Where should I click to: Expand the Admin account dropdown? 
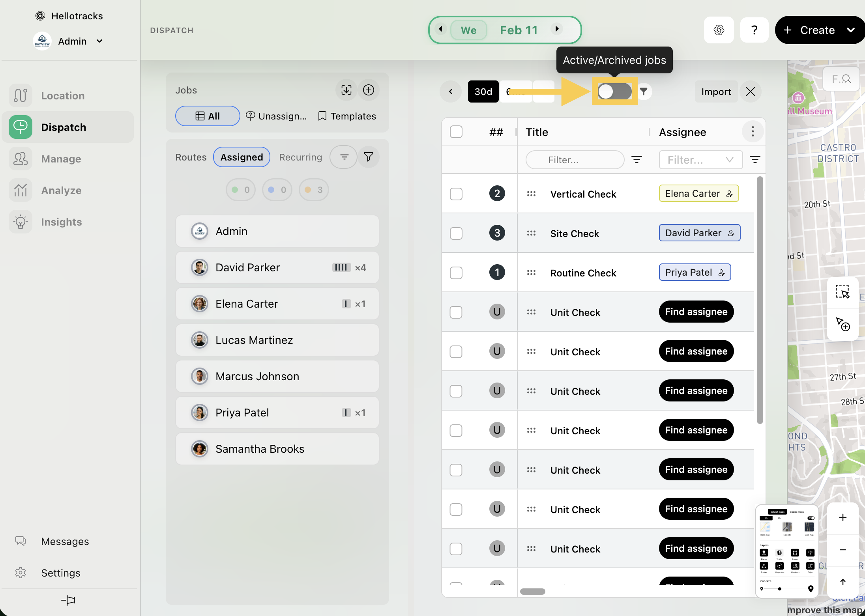(99, 41)
